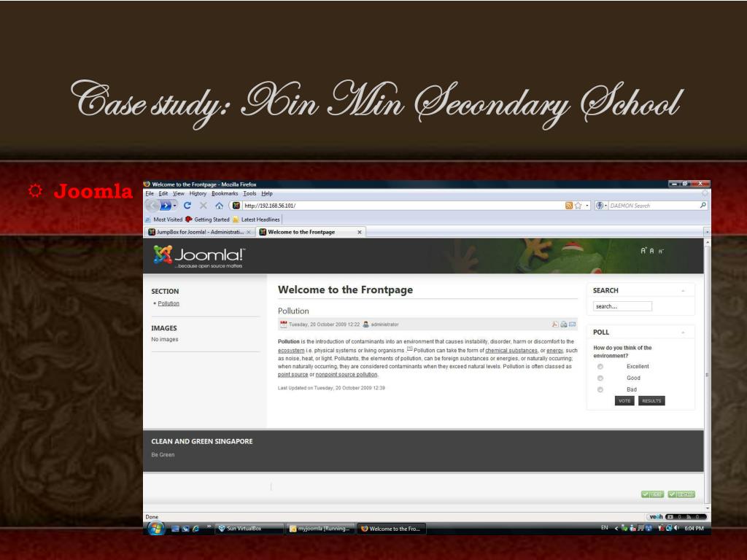Decrease font size with the smaller A icon
Viewport: 747px width, 560px height.
point(661,252)
